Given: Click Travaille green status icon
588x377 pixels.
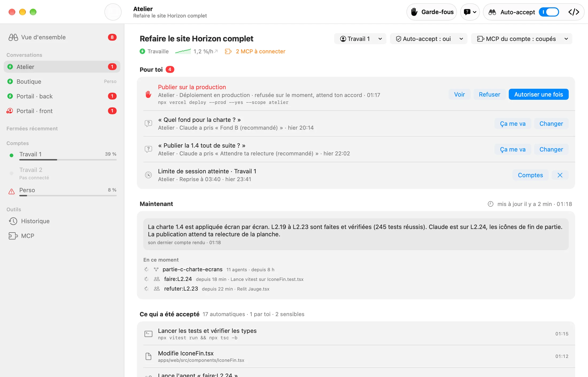Looking at the screenshot, I should pyautogui.click(x=142, y=51).
